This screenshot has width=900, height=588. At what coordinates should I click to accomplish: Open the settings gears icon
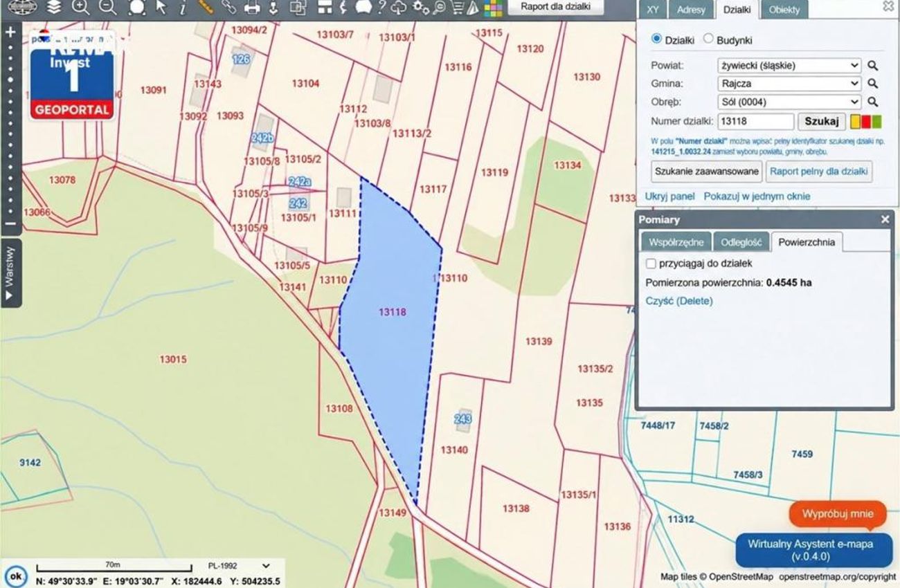tap(421, 8)
